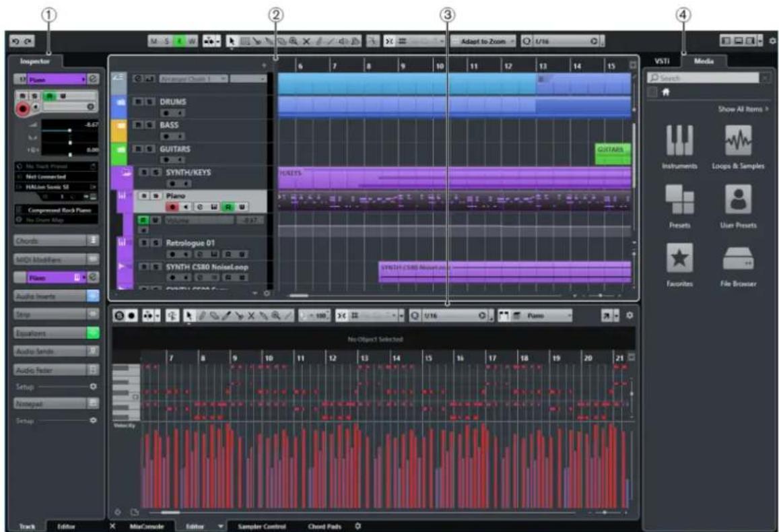Open the 1/16 quantize preset dropdown in top toolbar
779x532 pixels.
566,41
